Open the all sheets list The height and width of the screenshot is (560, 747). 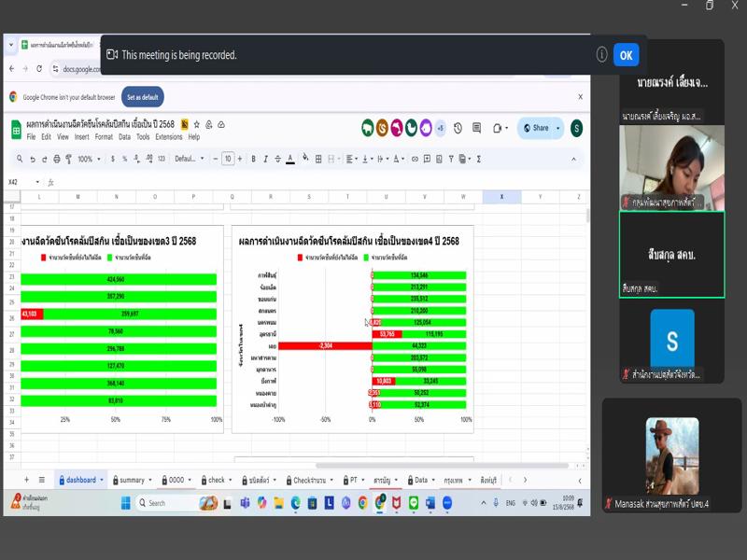(x=42, y=480)
